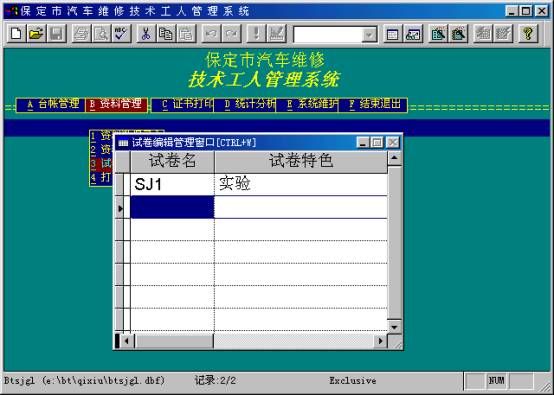Open the C 证书打印 menu
The image size is (554, 395).
tap(182, 105)
